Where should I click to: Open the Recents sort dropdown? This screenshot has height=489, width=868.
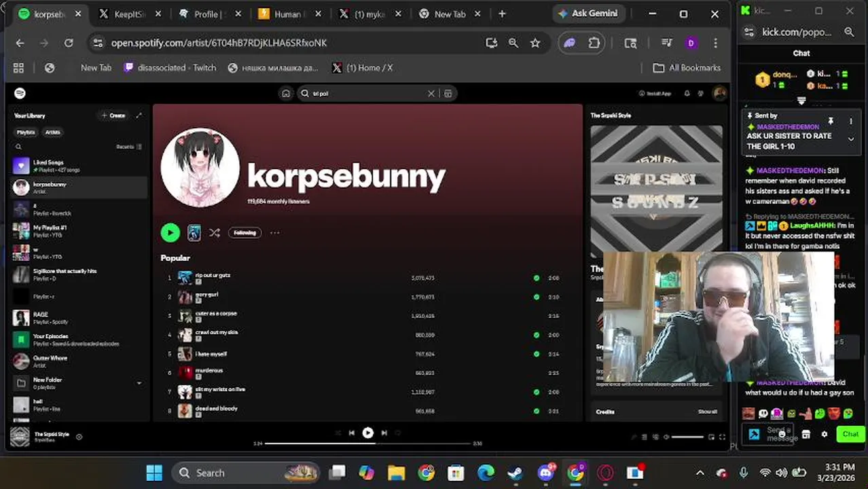pos(129,147)
